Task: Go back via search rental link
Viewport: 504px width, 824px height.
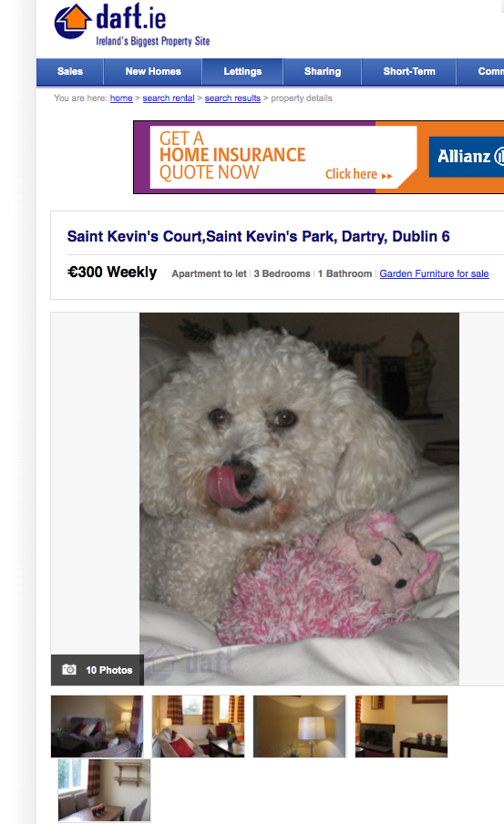Action: [x=169, y=98]
